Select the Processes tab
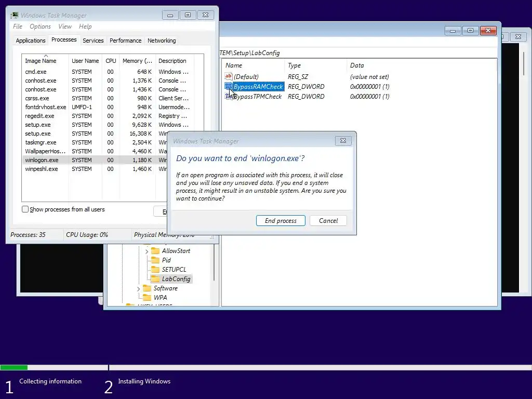The height and width of the screenshot is (399, 532). [64, 39]
